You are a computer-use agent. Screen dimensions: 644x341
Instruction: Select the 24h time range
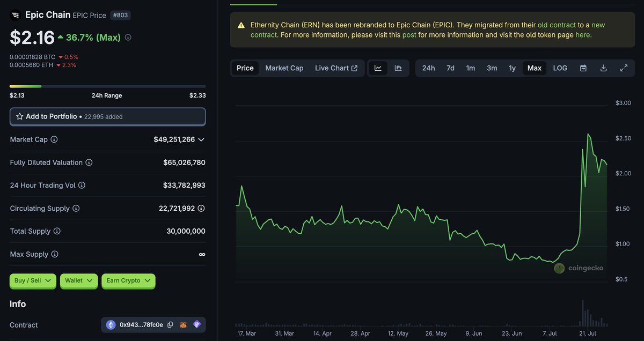[428, 68]
